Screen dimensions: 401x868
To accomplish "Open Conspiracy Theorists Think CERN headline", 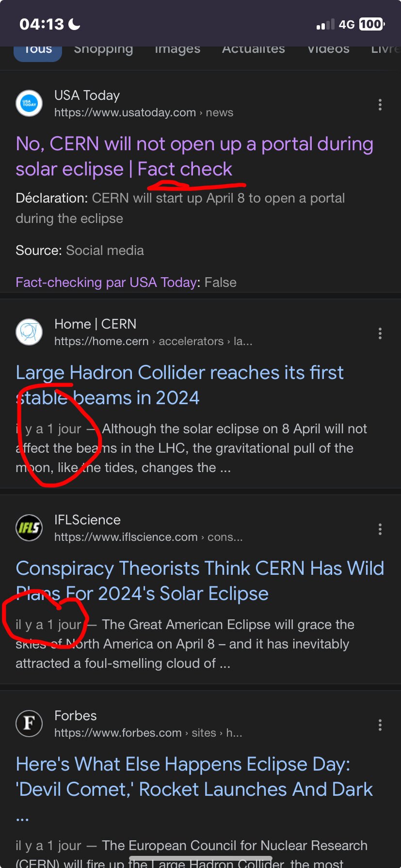I will click(x=200, y=581).
